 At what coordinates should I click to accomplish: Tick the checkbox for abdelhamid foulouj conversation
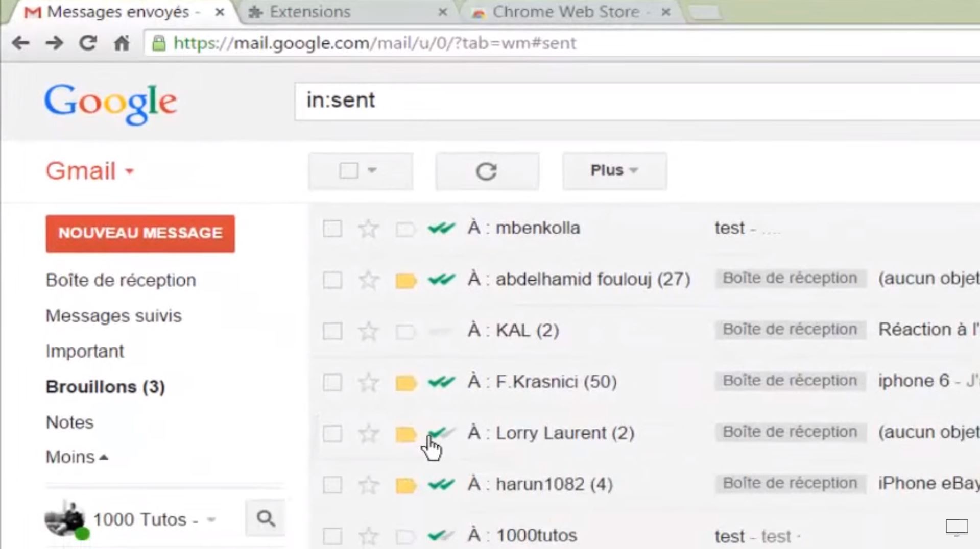(x=332, y=280)
